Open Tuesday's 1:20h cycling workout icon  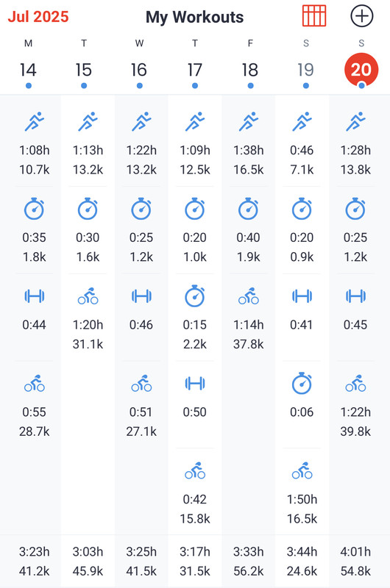88,296
